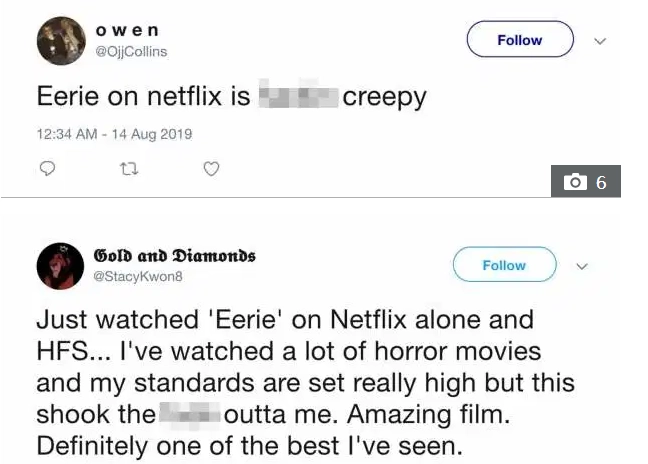Follow the Gold and Diamonds account

point(504,265)
